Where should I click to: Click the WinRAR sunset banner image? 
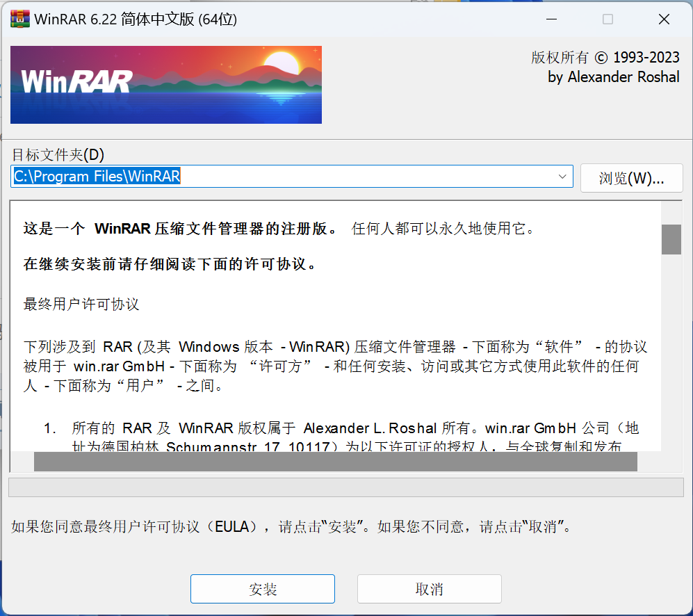(x=165, y=84)
